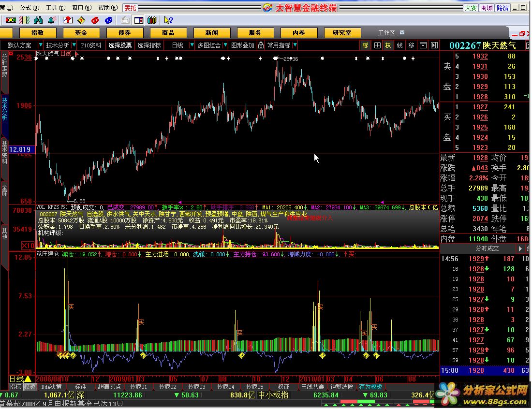
Task: Toggle the 标 annotation button
Action: [366, 45]
